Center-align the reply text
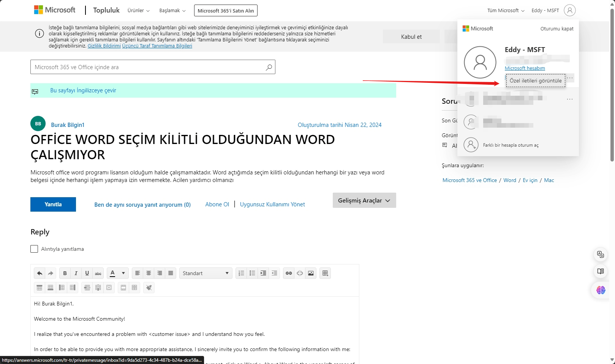Viewport: 615px width, 364px height. pos(149,273)
